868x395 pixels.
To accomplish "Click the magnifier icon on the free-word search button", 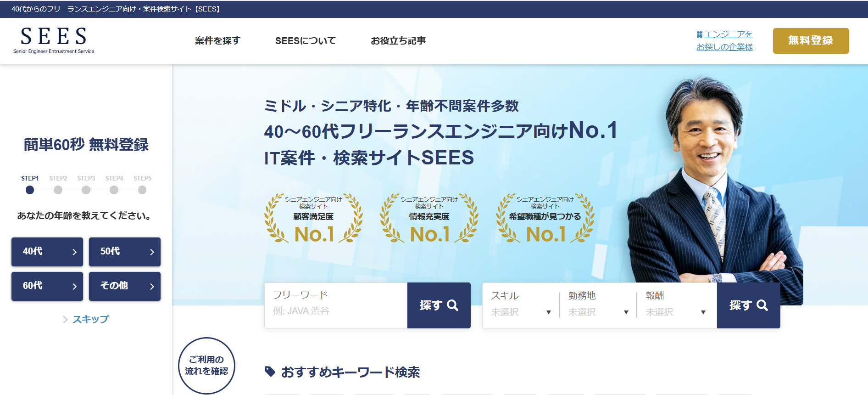I will 453,305.
